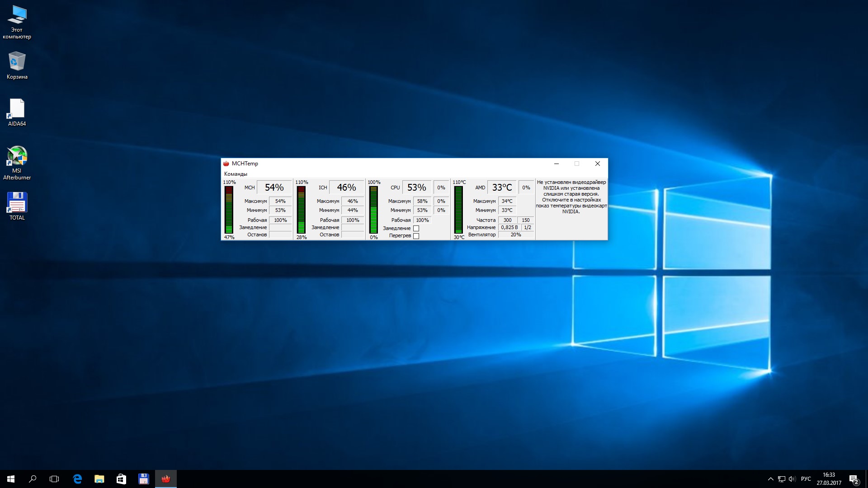Click the MCH temperature level bar
The image size is (868, 488).
[x=229, y=210]
